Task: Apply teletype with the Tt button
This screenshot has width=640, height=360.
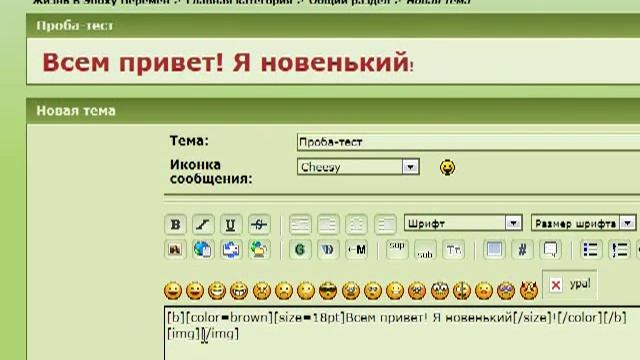Action: pyautogui.click(x=453, y=249)
